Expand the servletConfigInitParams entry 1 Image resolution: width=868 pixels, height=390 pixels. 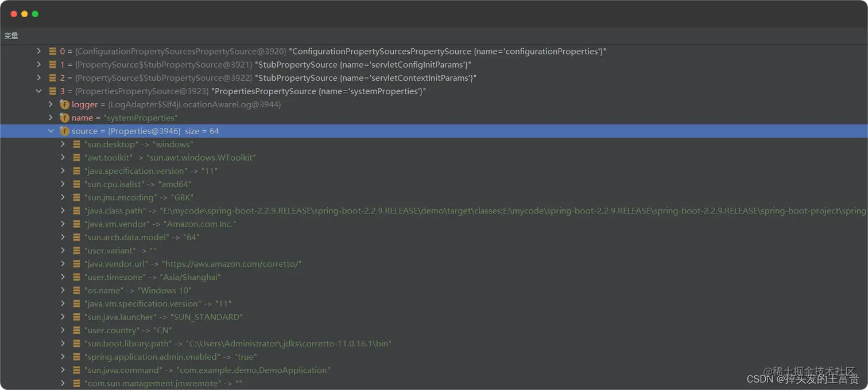[x=38, y=64]
